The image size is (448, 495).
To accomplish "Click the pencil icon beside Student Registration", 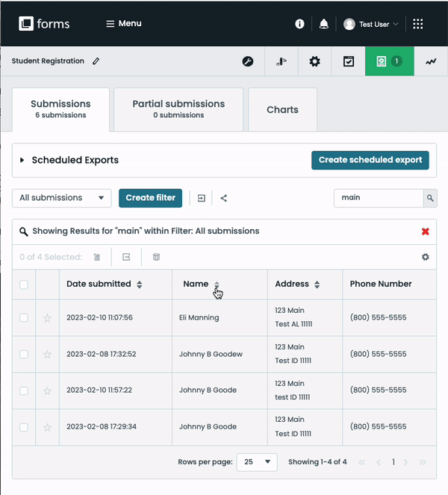I will pyautogui.click(x=96, y=61).
